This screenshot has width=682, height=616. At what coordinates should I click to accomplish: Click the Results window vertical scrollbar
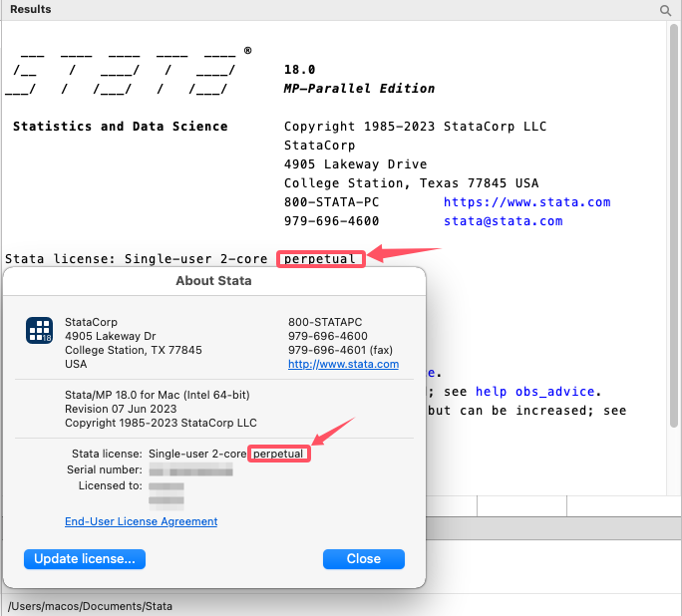pos(674,226)
